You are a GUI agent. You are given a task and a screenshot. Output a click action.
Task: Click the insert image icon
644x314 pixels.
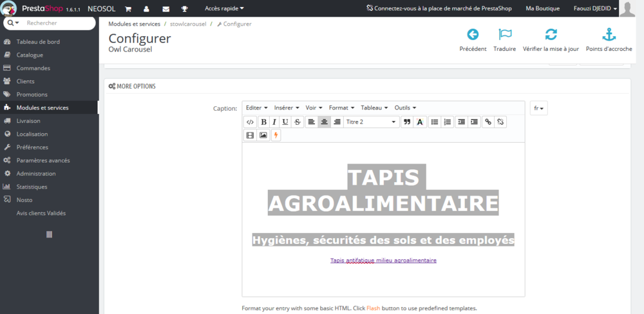click(x=263, y=135)
